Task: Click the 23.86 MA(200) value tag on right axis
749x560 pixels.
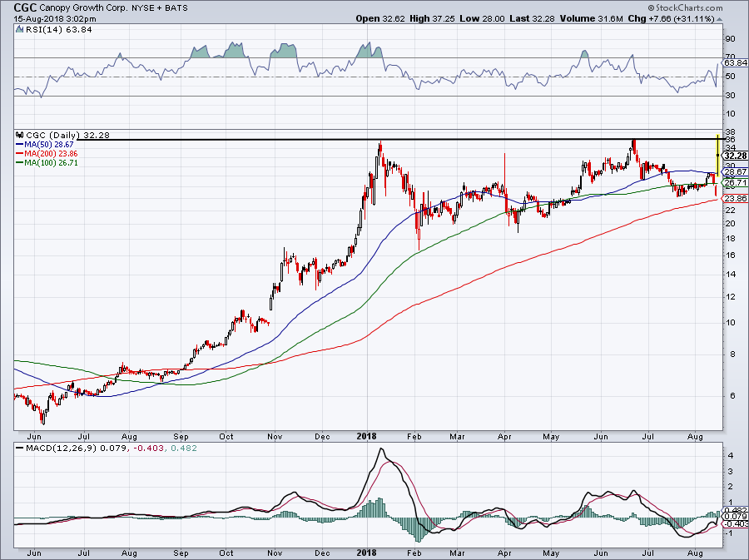Action: pyautogui.click(x=733, y=199)
